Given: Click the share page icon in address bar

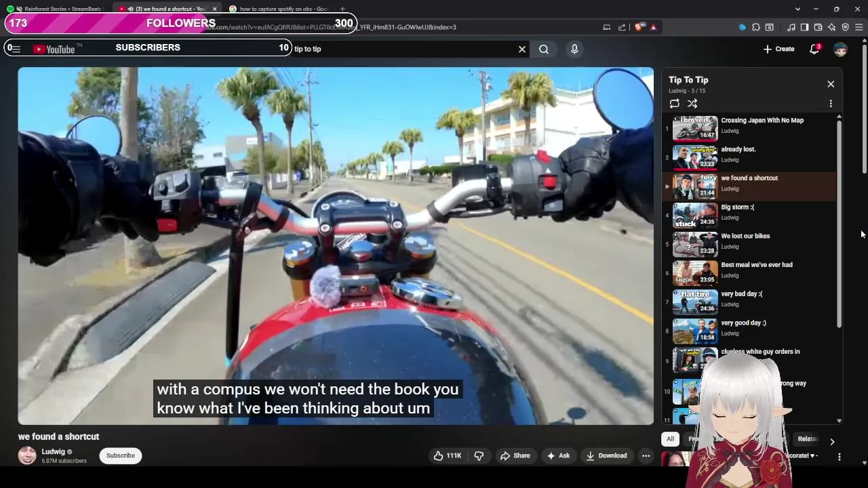Looking at the screenshot, I should click(622, 27).
